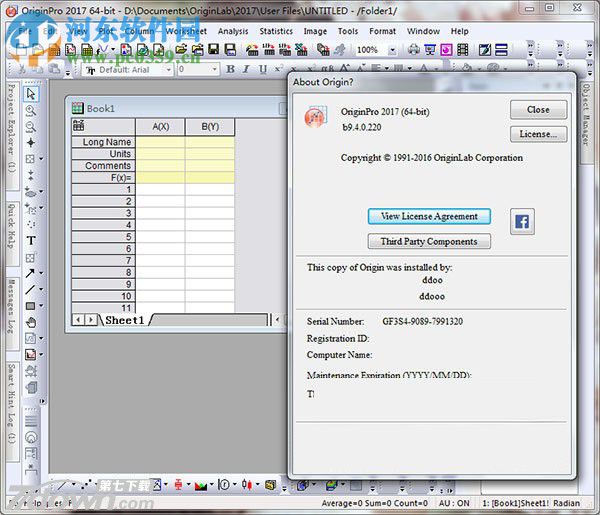This screenshot has height=515, width=600.
Task: Click the video film strip icon
Action: [463, 49]
